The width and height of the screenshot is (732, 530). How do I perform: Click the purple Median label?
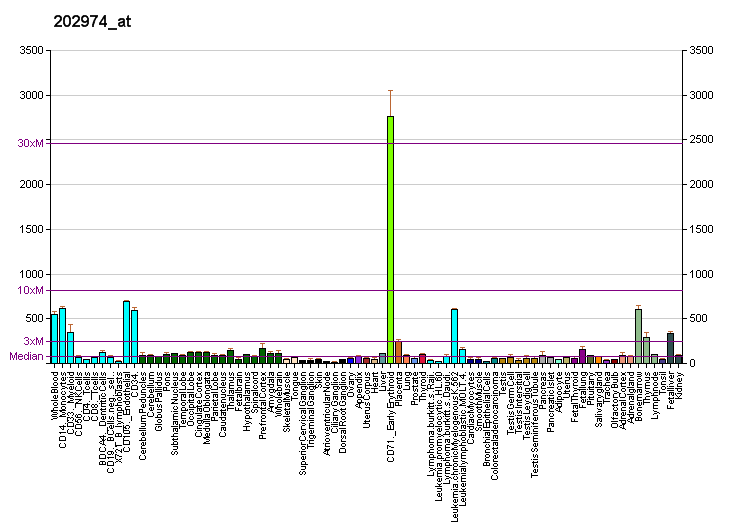pos(27,356)
